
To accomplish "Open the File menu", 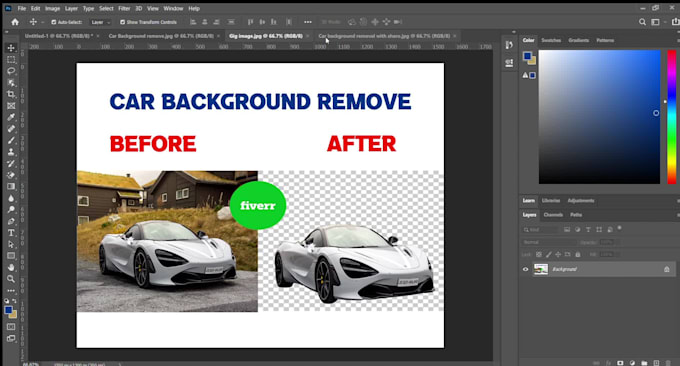I will (x=22, y=8).
